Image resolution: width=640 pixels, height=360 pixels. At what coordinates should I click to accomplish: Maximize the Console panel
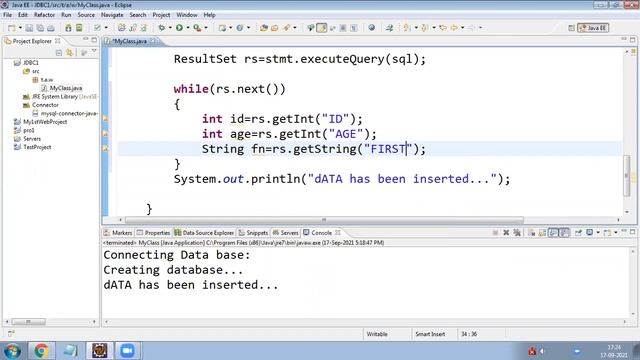click(633, 232)
